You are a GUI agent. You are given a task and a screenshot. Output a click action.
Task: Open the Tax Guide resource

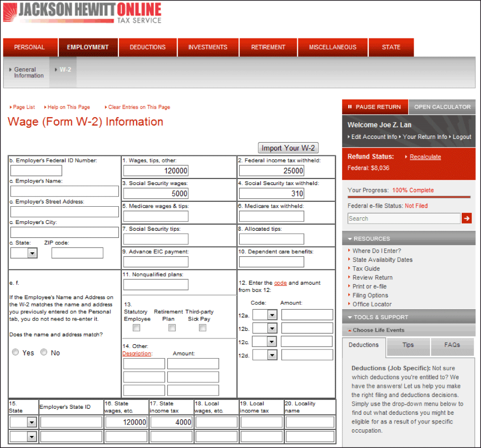pyautogui.click(x=366, y=269)
